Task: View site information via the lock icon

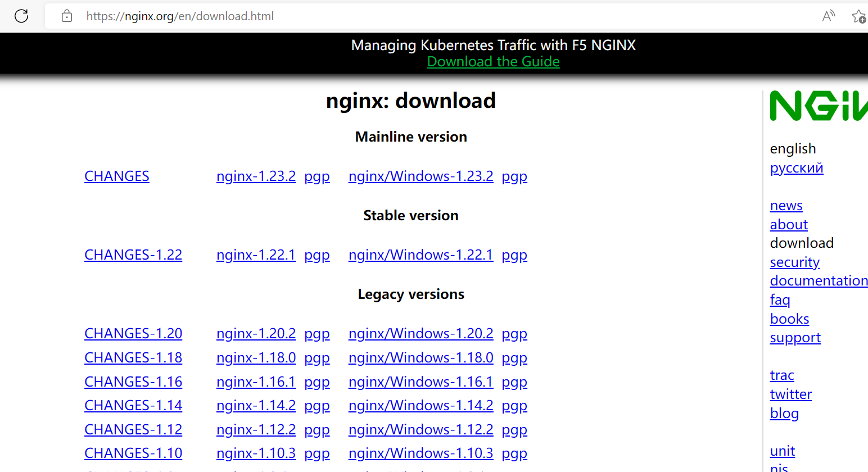Action: coord(67,16)
